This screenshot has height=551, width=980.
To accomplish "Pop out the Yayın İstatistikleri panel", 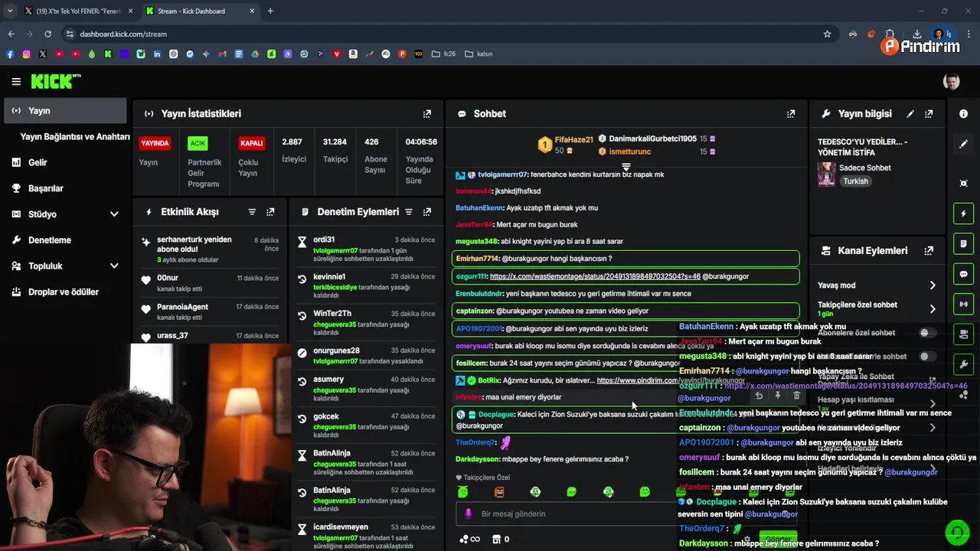I will (427, 113).
